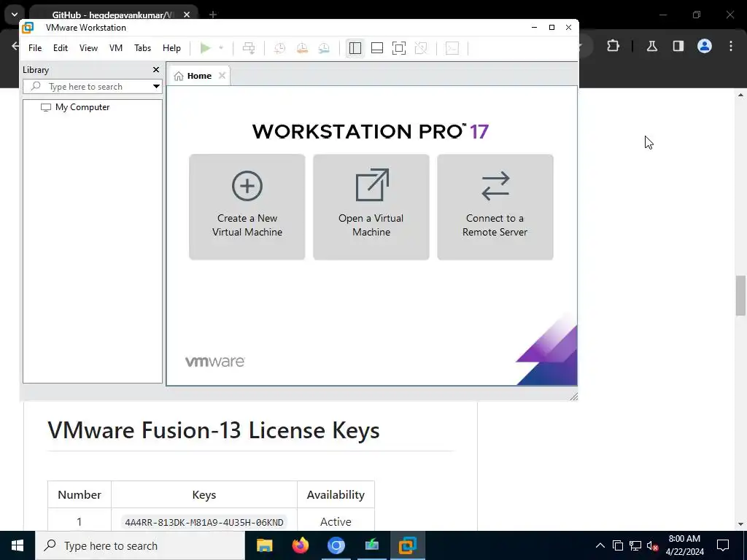Click Connect to a Remote Server

495,207
